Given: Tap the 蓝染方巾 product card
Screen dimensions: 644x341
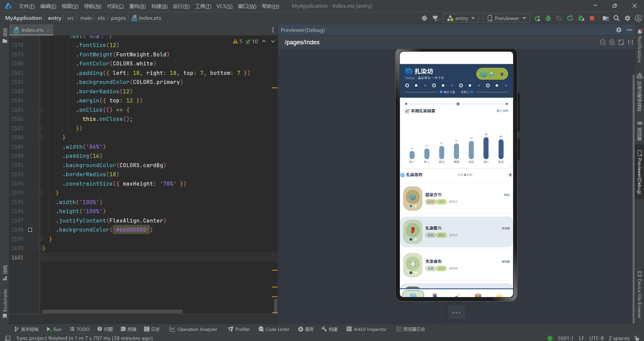Looking at the screenshot, I should 456,198.
